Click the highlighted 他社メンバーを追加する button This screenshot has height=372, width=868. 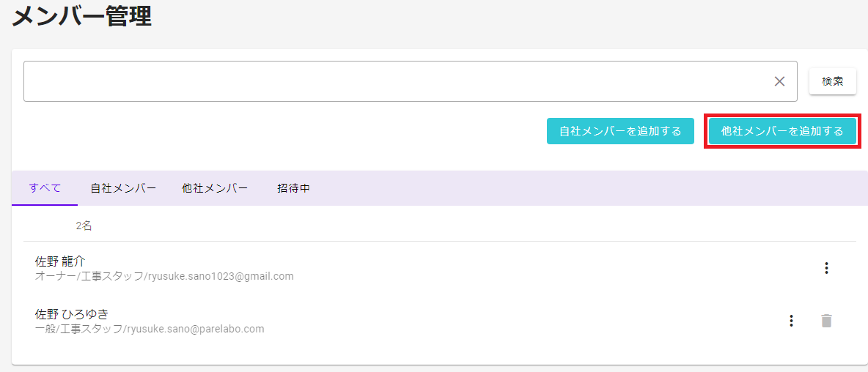pyautogui.click(x=782, y=131)
